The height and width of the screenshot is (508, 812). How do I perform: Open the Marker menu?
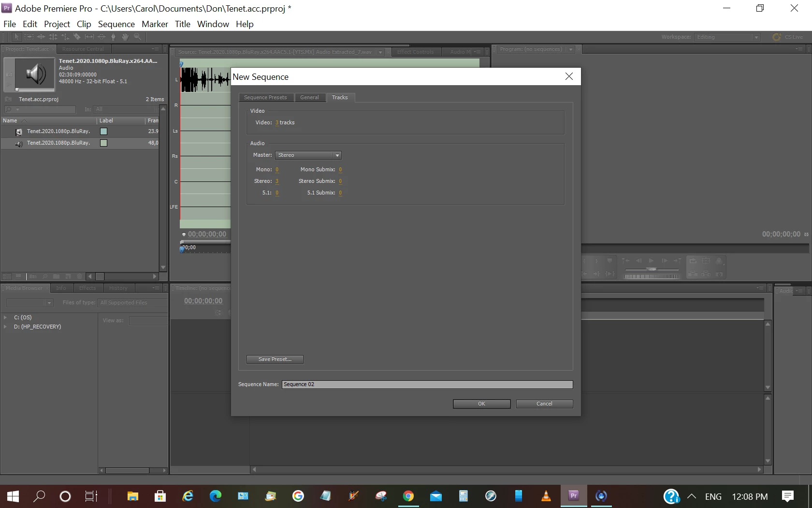155,24
